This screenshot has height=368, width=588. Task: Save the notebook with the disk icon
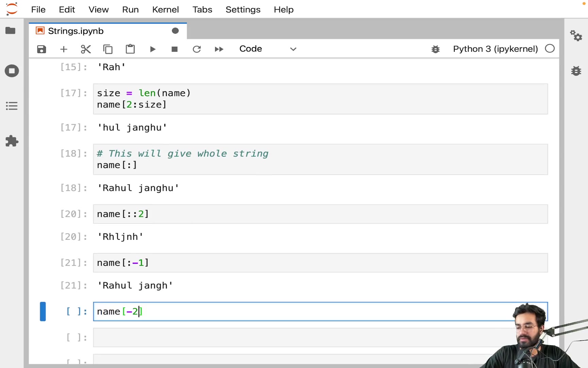coord(42,49)
